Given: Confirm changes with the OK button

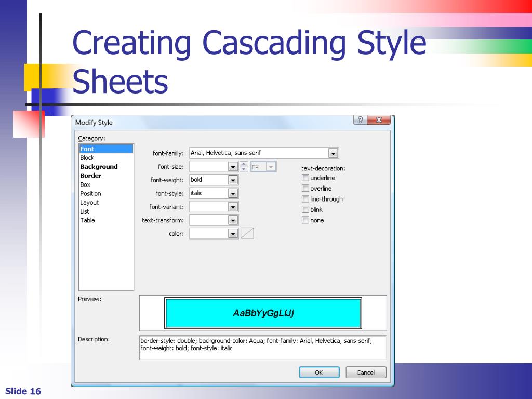Looking at the screenshot, I should (x=319, y=372).
